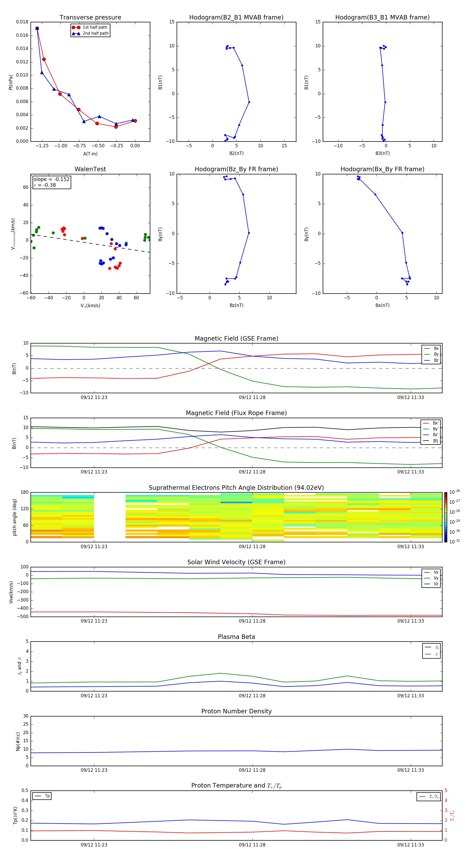The height and width of the screenshot is (868, 473).
Task: Click the 'B2(nT)' x-axis label
Action: (236, 153)
